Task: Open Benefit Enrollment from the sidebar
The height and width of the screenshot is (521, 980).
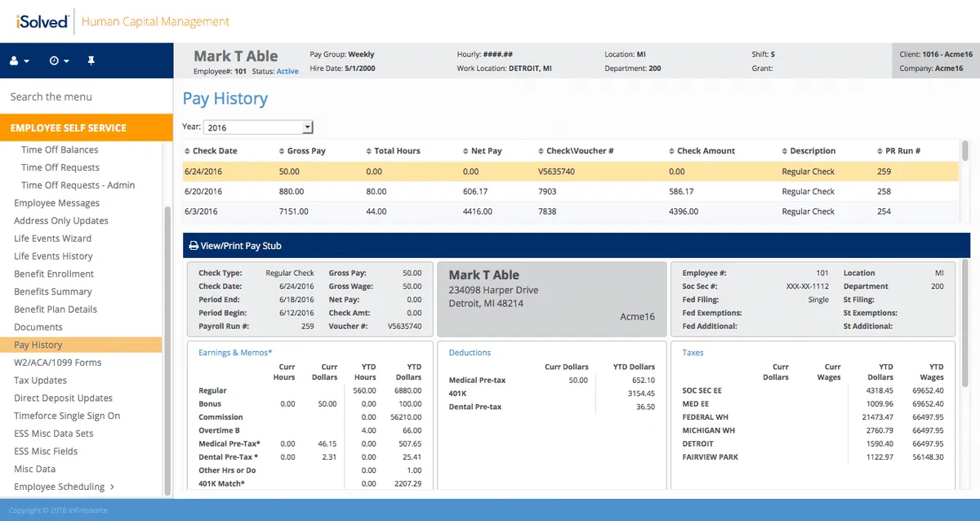Action: point(54,274)
